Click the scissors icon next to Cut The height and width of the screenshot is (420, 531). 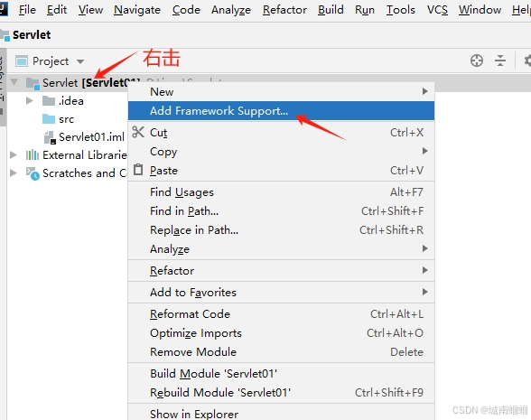138,132
